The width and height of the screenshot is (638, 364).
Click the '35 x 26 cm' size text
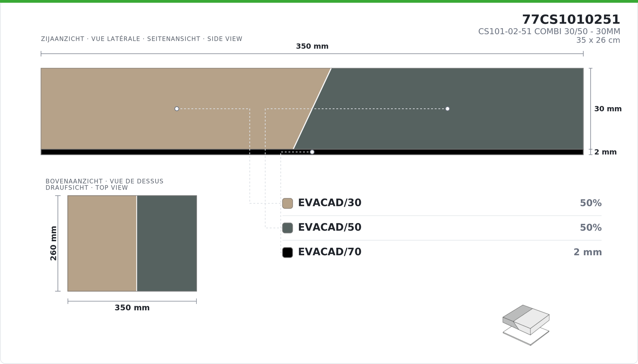598,40
